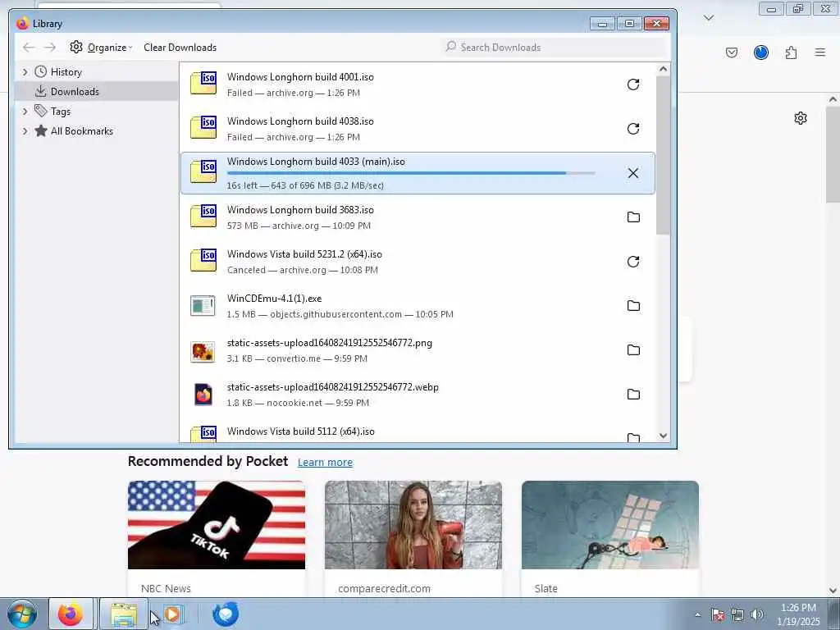
Task: Expand the Tags tree node
Action: coord(25,112)
